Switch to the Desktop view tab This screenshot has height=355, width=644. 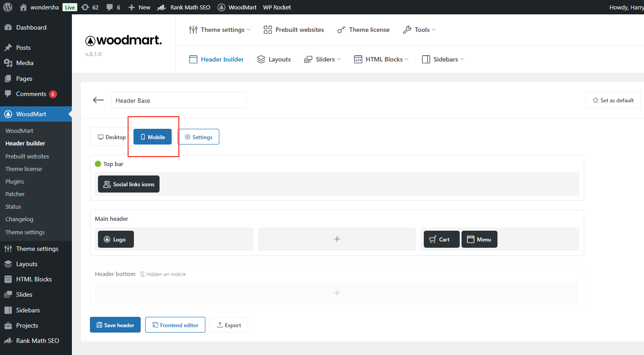[111, 137]
